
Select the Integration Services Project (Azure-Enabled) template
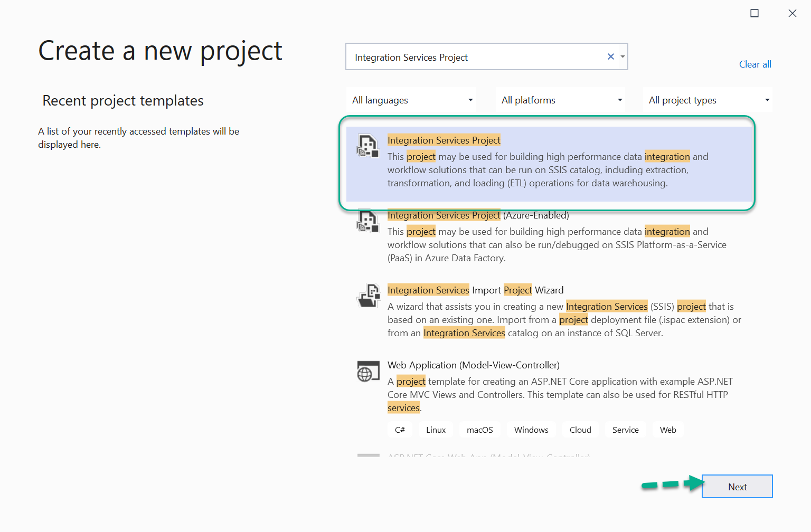549,236
